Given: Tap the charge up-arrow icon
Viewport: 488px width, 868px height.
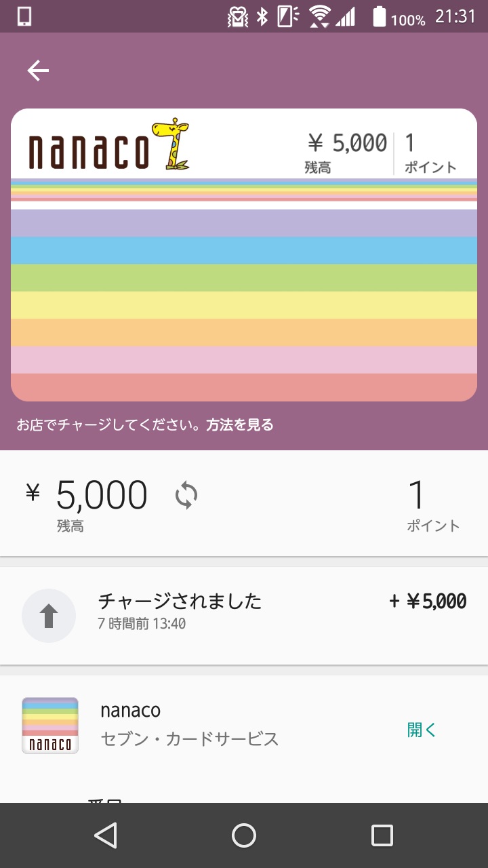Looking at the screenshot, I should (x=49, y=616).
